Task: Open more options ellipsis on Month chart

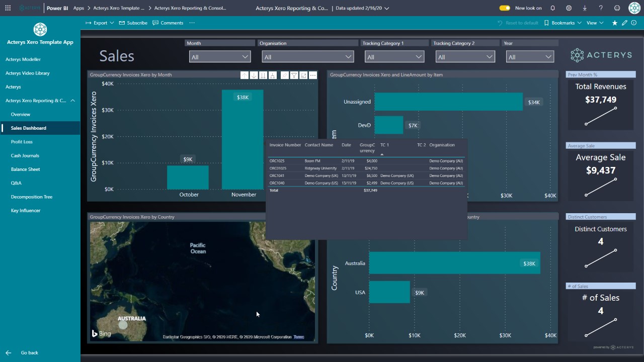Action: (313, 75)
